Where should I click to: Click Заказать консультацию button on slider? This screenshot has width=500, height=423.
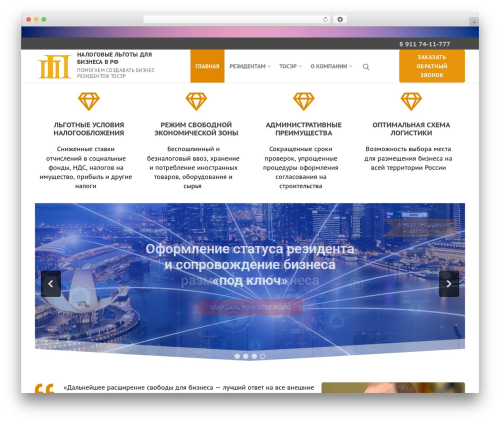click(x=250, y=307)
